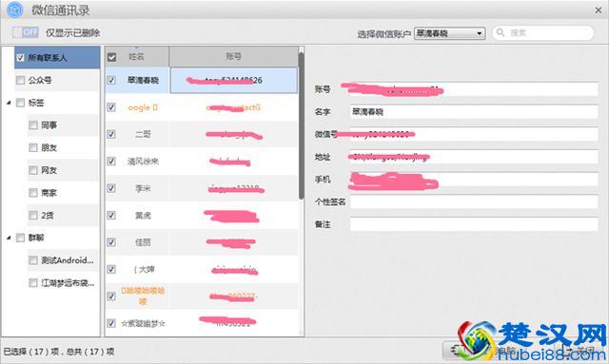Sort by the 账号 column header
The width and height of the screenshot is (609, 364).
[x=233, y=57]
